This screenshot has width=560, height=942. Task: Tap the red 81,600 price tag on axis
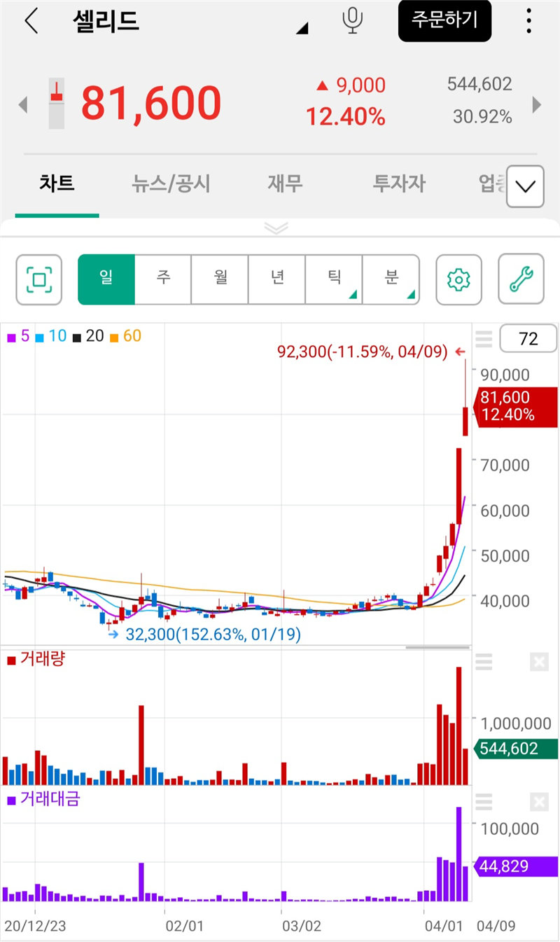(x=517, y=406)
